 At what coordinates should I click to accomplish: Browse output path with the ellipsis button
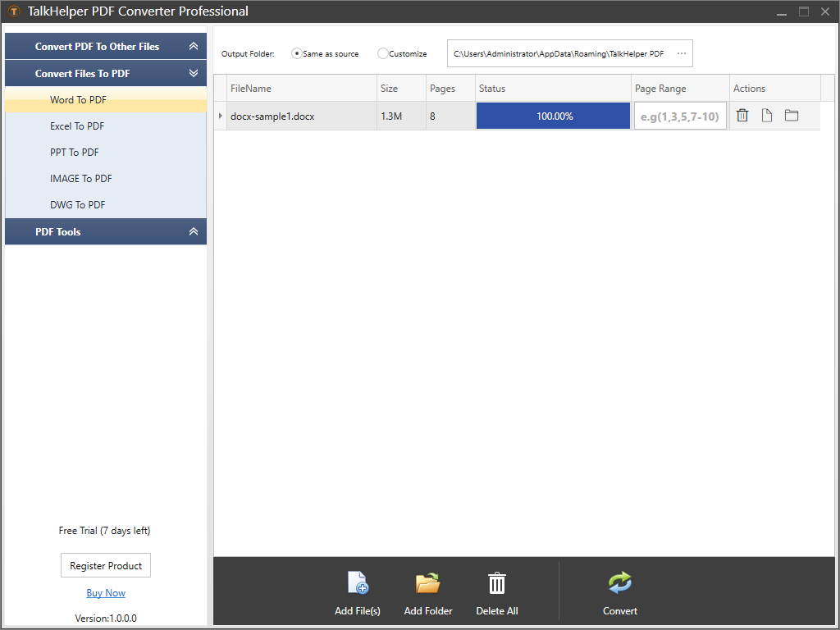click(682, 53)
